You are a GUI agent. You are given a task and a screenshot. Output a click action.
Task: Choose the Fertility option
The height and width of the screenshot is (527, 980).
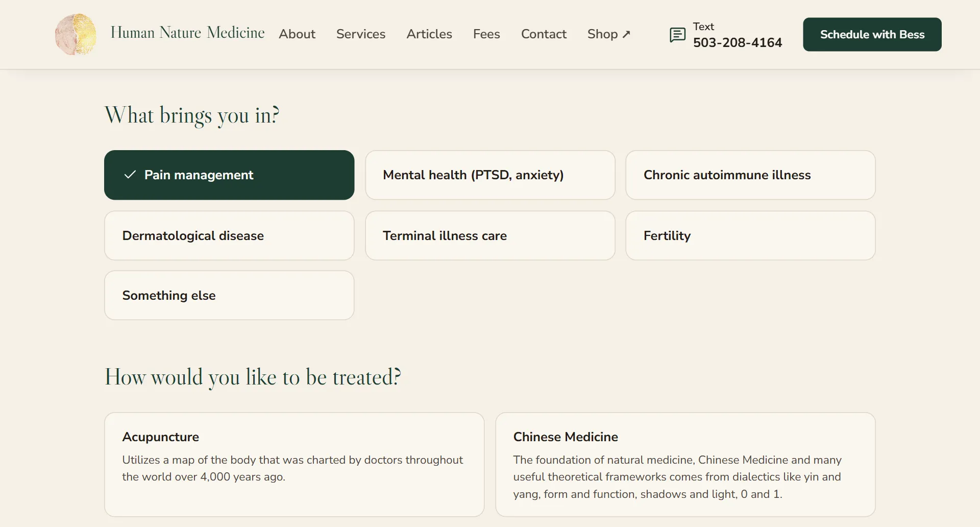[x=750, y=235]
